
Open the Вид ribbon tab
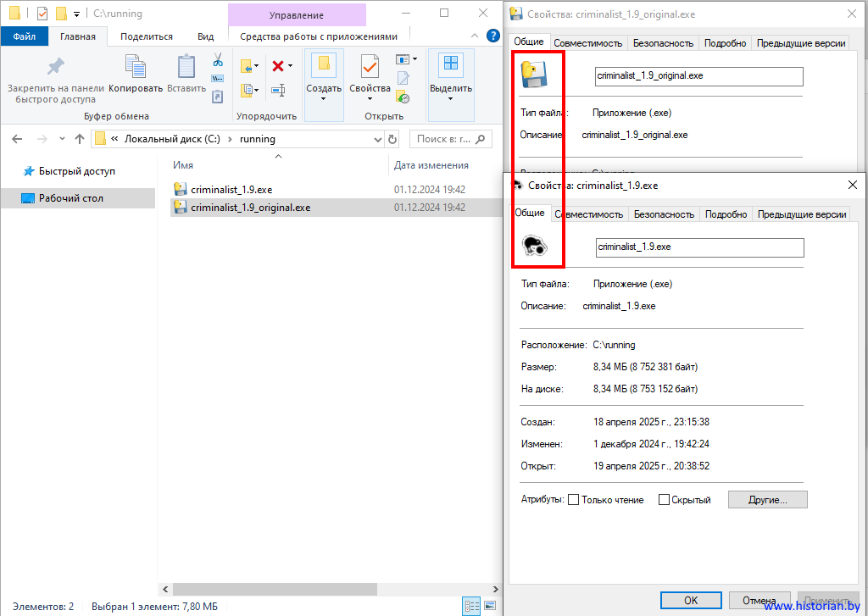[x=205, y=36]
